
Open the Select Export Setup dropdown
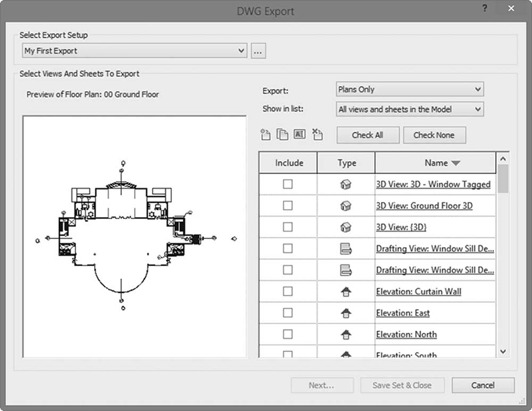pos(135,51)
